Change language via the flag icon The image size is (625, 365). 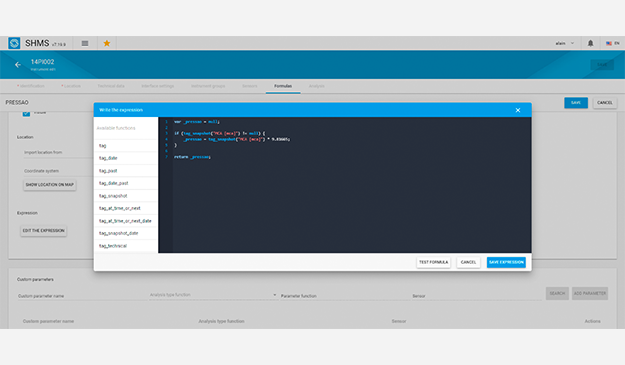[609, 43]
